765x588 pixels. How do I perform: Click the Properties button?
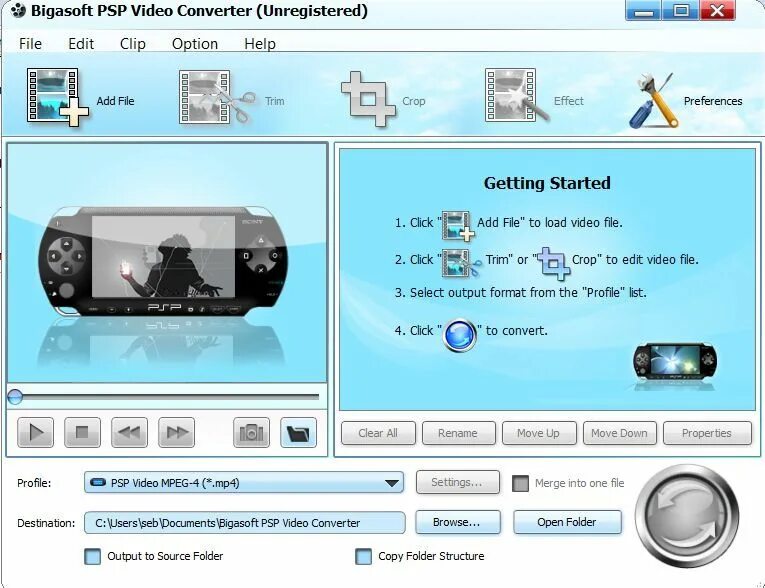(x=707, y=433)
